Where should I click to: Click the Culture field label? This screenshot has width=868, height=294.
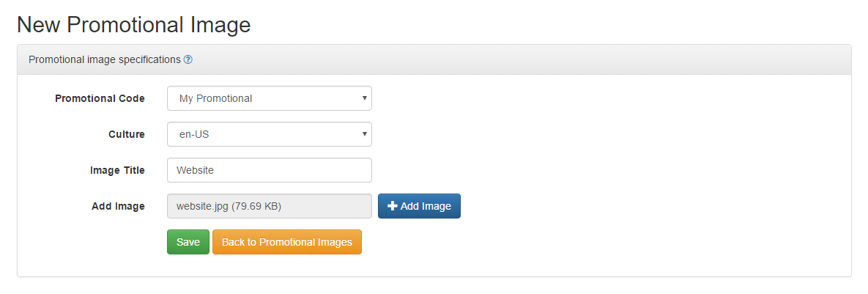(x=127, y=134)
